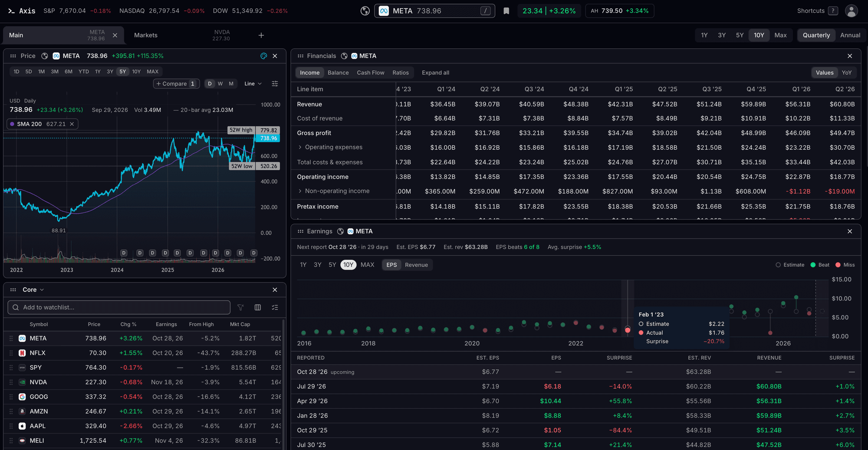The width and height of the screenshot is (868, 450).
Task: Open the Compare symbols control
Action: tap(176, 84)
